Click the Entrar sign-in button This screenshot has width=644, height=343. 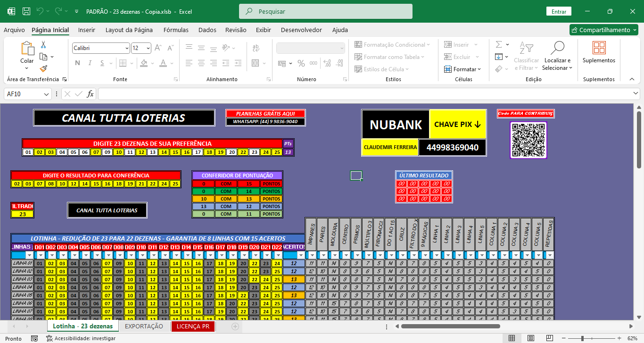(559, 11)
